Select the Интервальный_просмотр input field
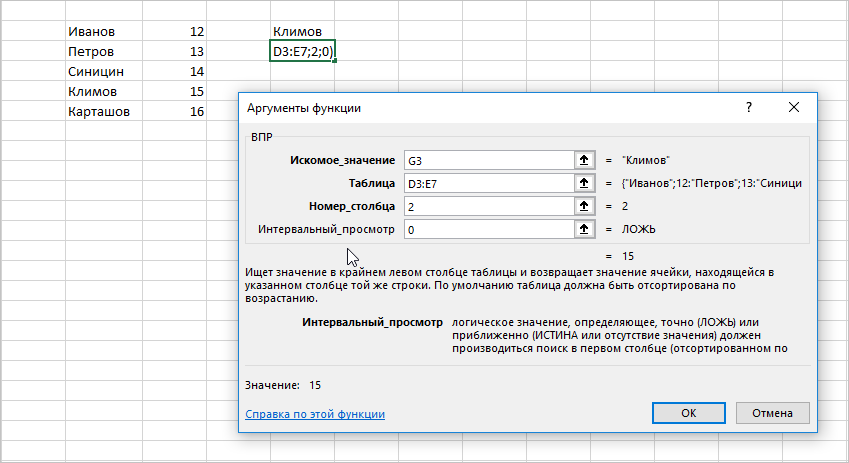This screenshot has width=849, height=463. [x=486, y=229]
